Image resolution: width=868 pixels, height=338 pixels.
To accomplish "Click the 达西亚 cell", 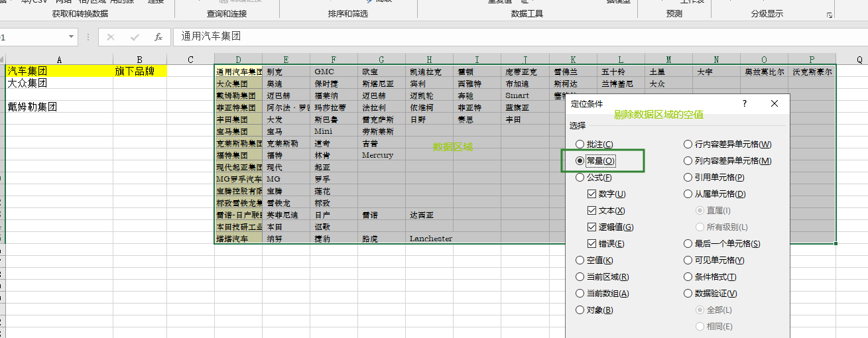I will pos(430,215).
